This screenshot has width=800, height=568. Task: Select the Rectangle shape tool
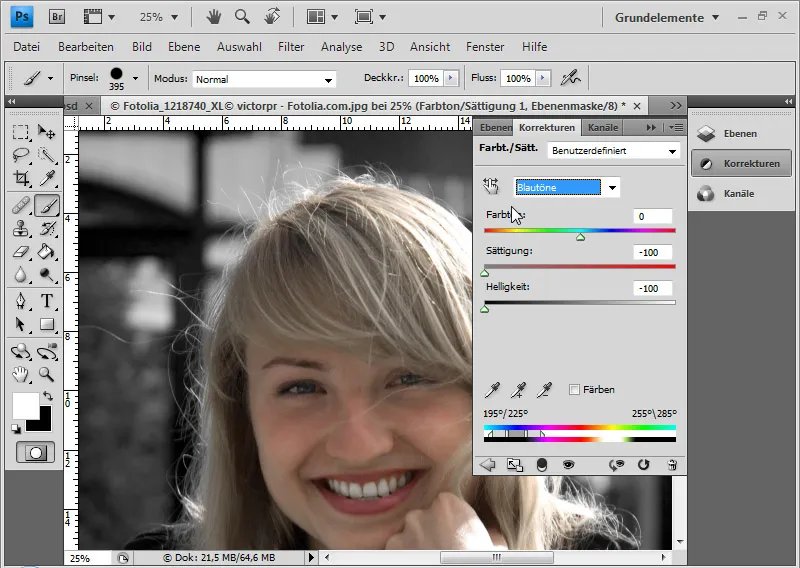pyautogui.click(x=46, y=324)
